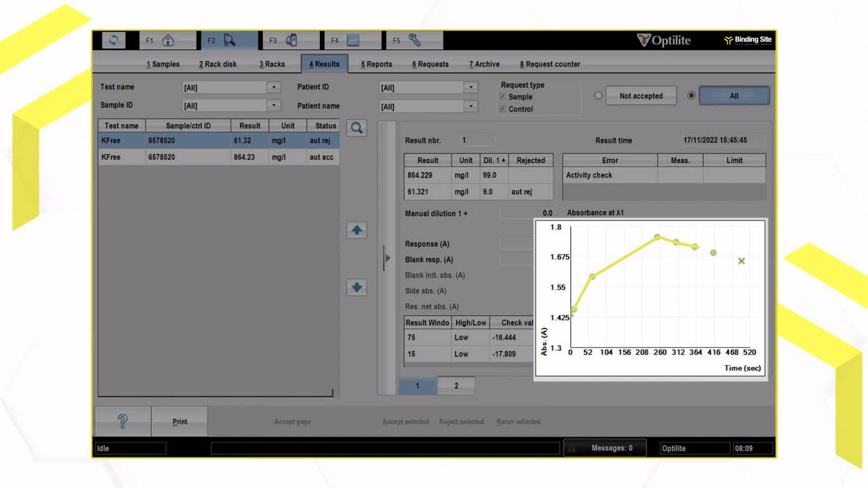Toggle the Control request type checkbox

pyautogui.click(x=502, y=109)
